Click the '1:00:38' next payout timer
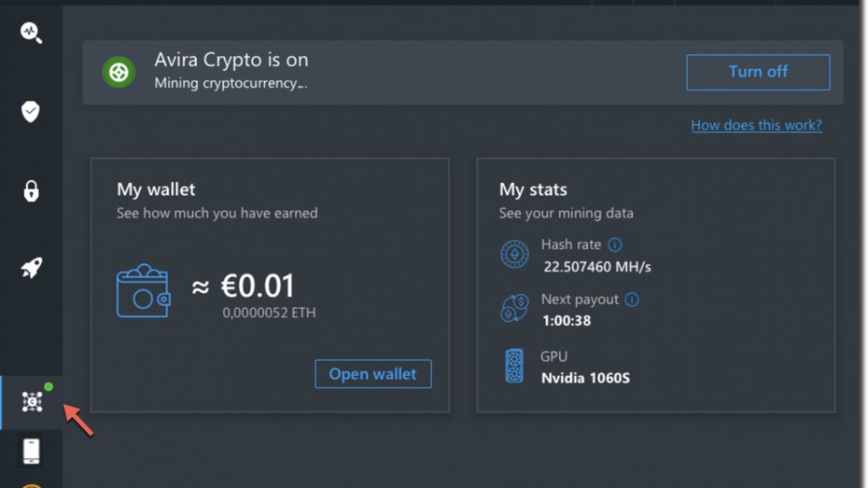 (567, 321)
